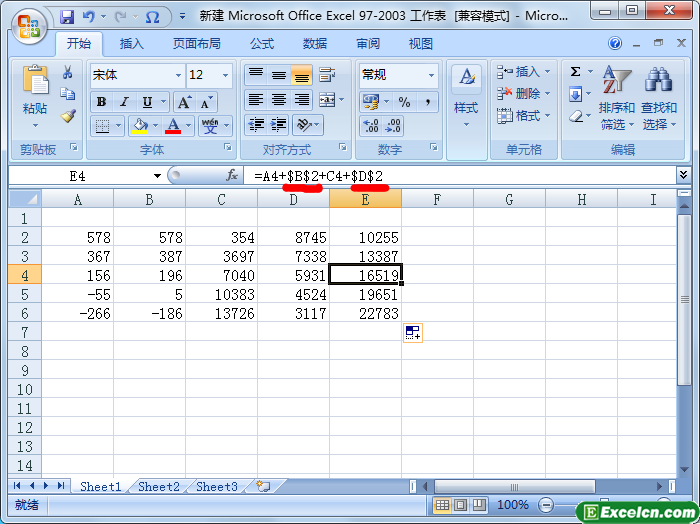700x524 pixels.
Task: Open Sort and Filter (排序和筛选)
Action: 617,100
